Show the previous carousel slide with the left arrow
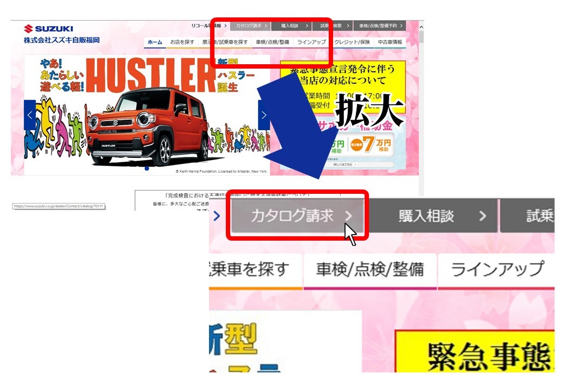Image resolution: width=566 pixels, height=392 pixels. pyautogui.click(x=30, y=115)
